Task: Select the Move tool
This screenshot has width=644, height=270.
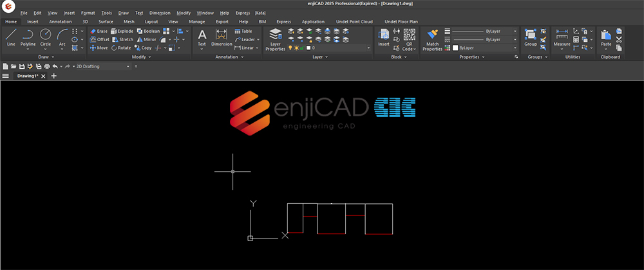Action: pos(99,48)
